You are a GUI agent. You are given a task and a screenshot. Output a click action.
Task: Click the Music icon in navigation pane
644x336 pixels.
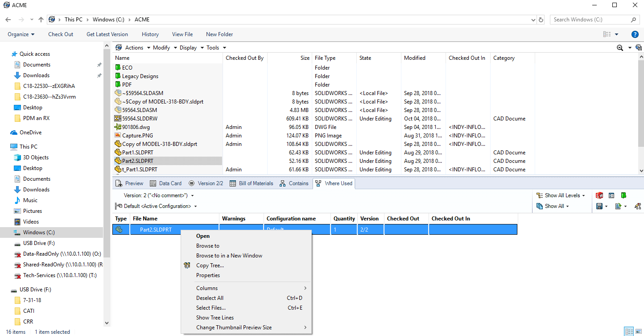[x=17, y=200]
